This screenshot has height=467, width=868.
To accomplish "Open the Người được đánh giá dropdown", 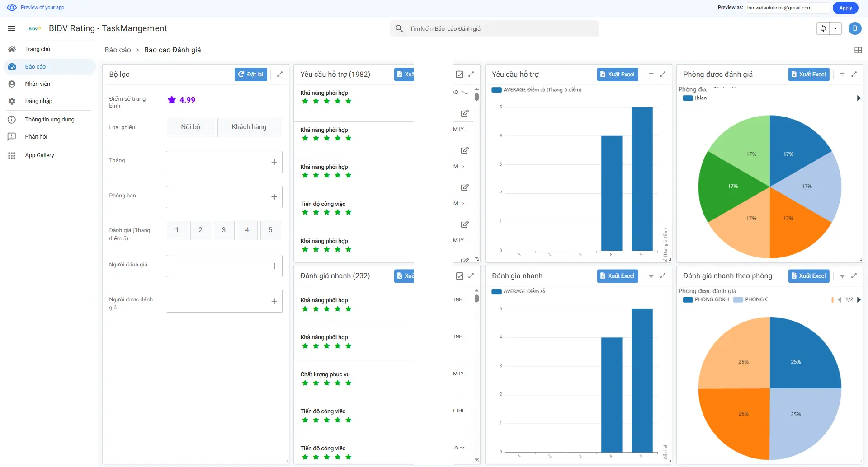I will 224,301.
